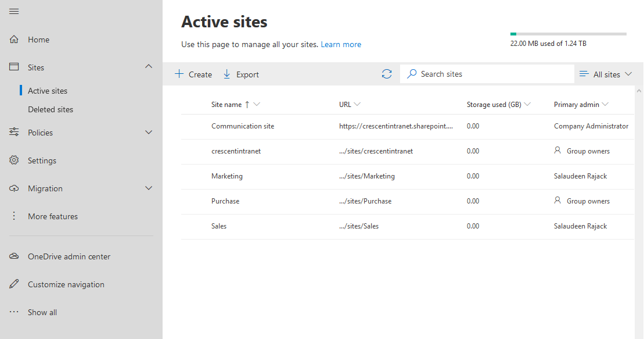Viewport: 644px width, 339px height.
Task: Click inside the Search sites field
Action: 488,74
